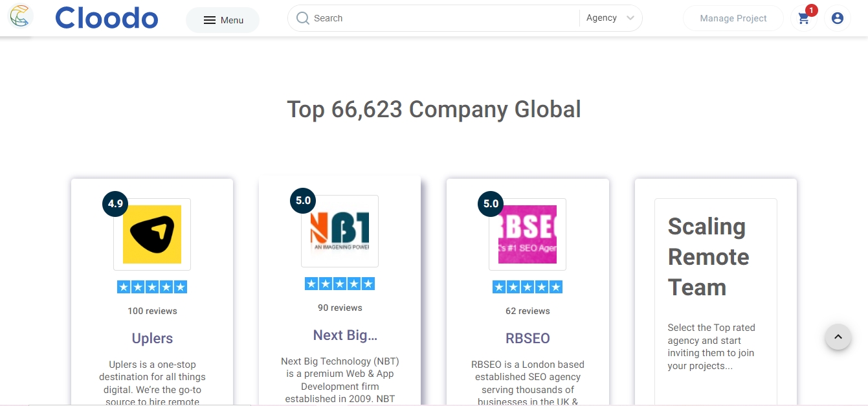Click the Manage Project button
This screenshot has width=868, height=406.
click(x=733, y=18)
